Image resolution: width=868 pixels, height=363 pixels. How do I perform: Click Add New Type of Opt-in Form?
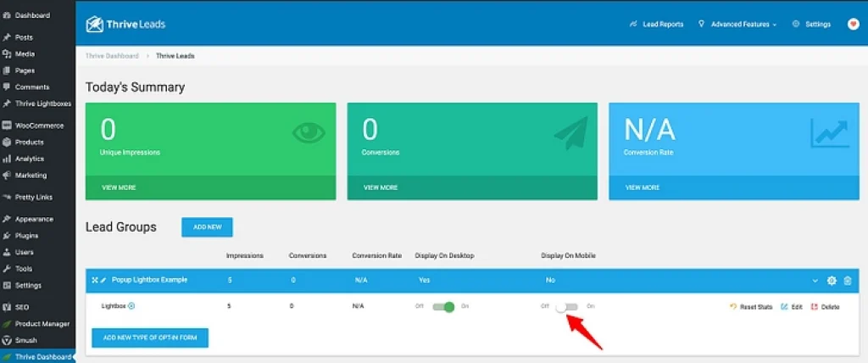(150, 338)
